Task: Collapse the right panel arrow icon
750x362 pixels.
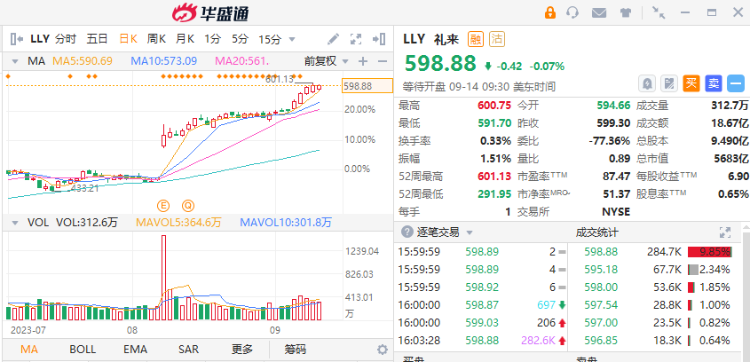Action: (379, 39)
